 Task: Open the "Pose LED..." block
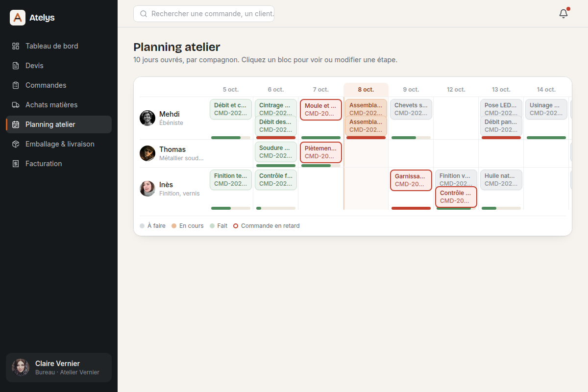pyautogui.click(x=501, y=107)
